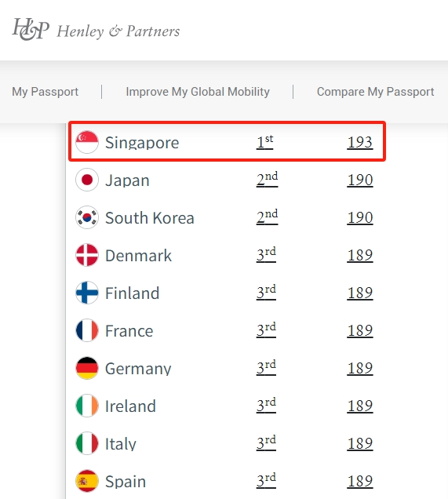Click Japan's 2nd rank link
The width and height of the screenshot is (448, 499).
click(267, 180)
